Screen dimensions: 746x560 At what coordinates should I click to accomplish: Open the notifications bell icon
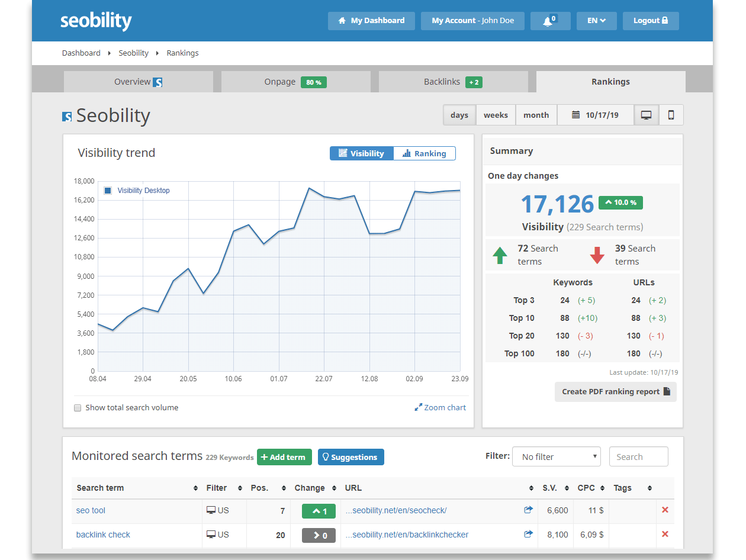(x=550, y=21)
